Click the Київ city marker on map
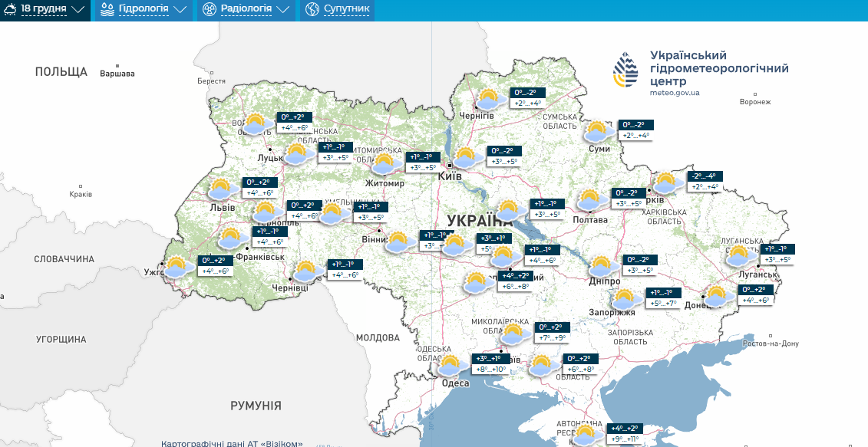Viewport: 868px width, 447px height. coord(449,165)
